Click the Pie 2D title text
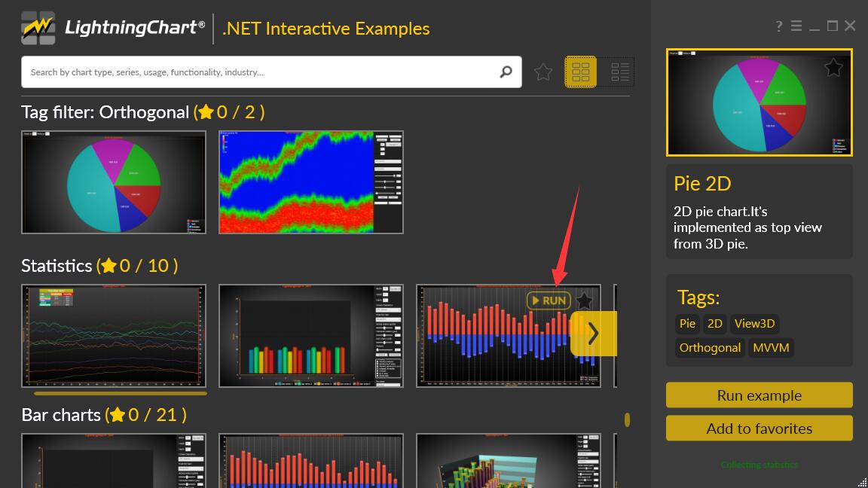This screenshot has height=488, width=868. 702,184
